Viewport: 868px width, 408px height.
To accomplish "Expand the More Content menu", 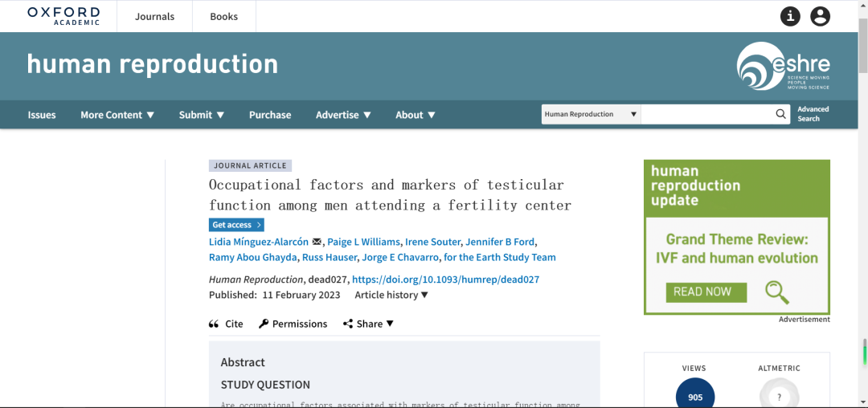I will click(x=117, y=115).
